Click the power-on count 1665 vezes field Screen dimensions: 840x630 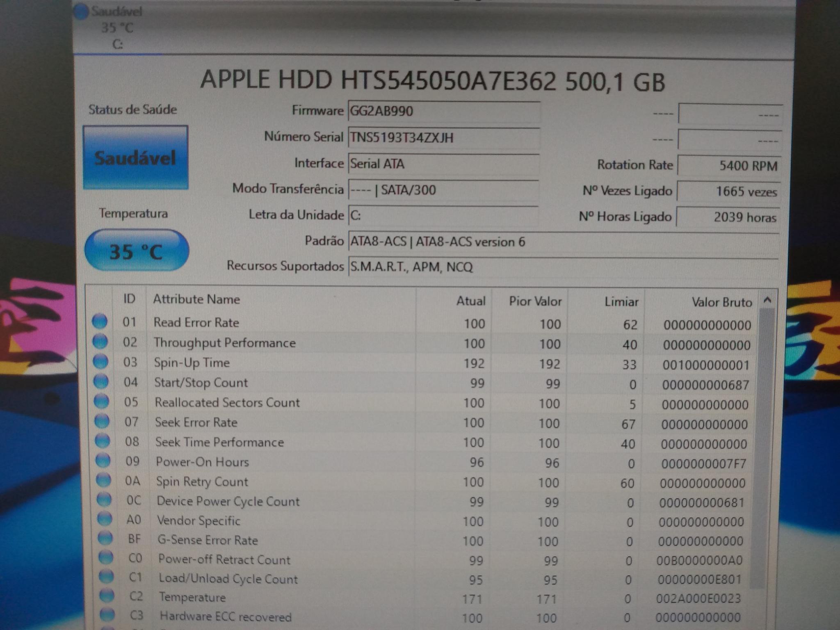(728, 192)
